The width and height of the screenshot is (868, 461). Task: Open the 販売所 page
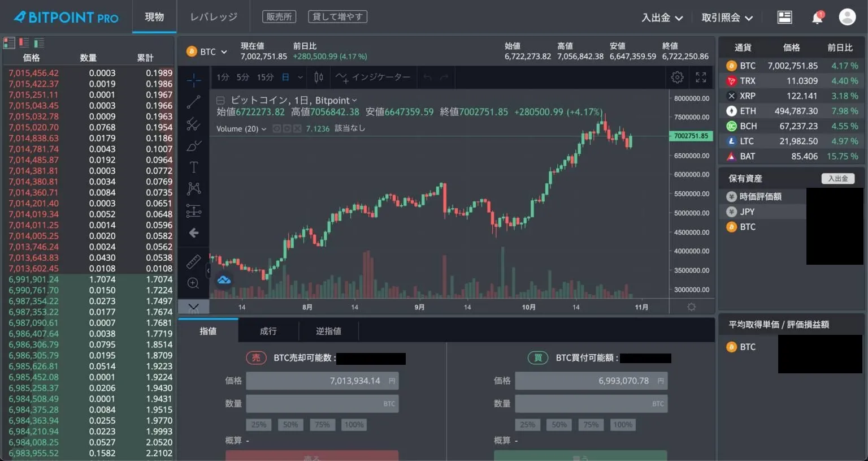[x=279, y=17]
